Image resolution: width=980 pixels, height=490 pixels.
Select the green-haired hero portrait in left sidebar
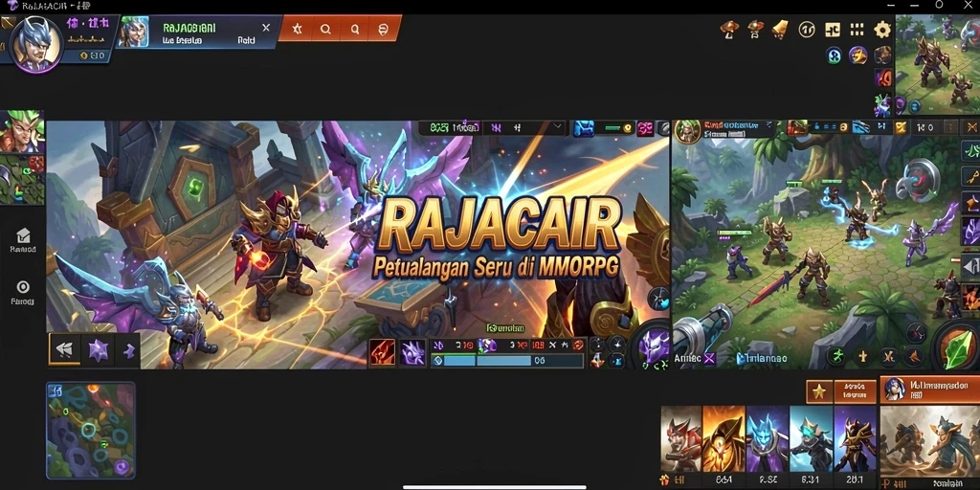(x=22, y=132)
